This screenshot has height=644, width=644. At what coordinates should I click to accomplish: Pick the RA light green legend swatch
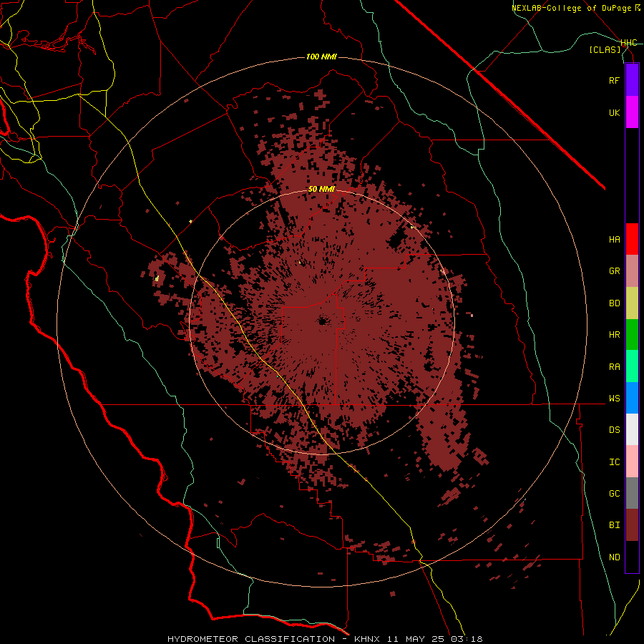632,366
